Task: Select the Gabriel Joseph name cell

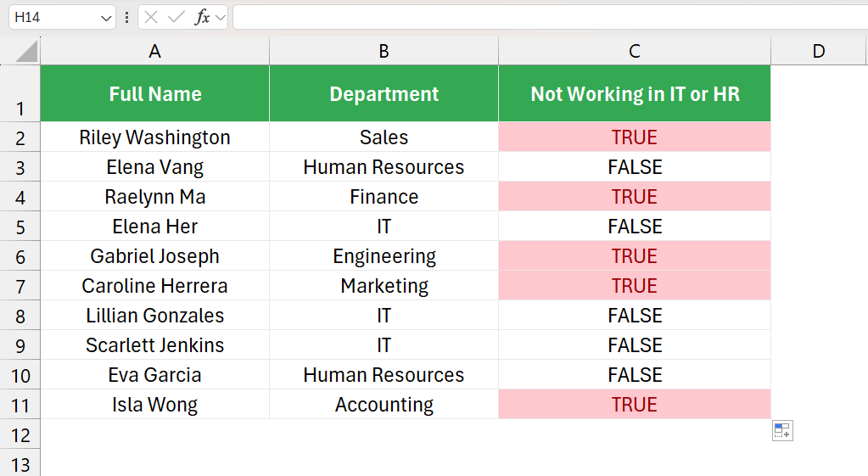Action: [x=155, y=256]
